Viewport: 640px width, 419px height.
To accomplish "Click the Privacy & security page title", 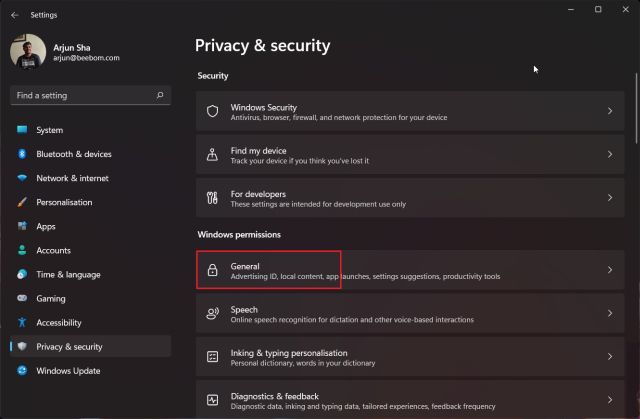I will point(262,46).
